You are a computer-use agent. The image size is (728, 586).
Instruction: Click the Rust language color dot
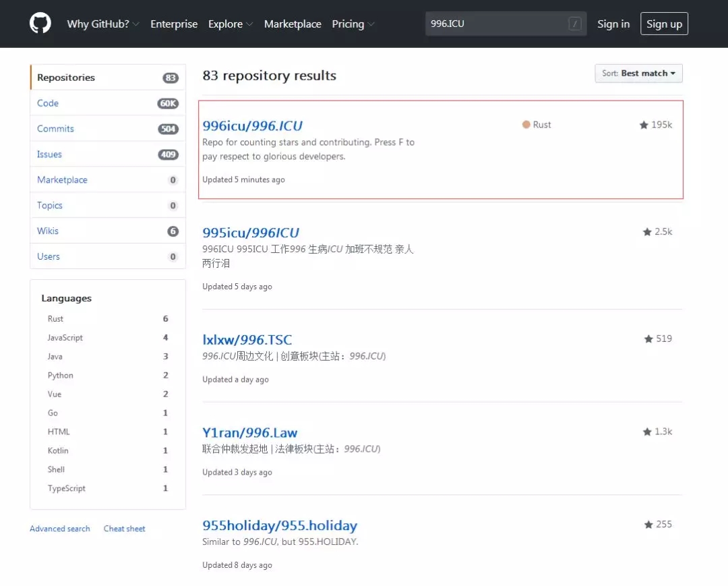(526, 125)
